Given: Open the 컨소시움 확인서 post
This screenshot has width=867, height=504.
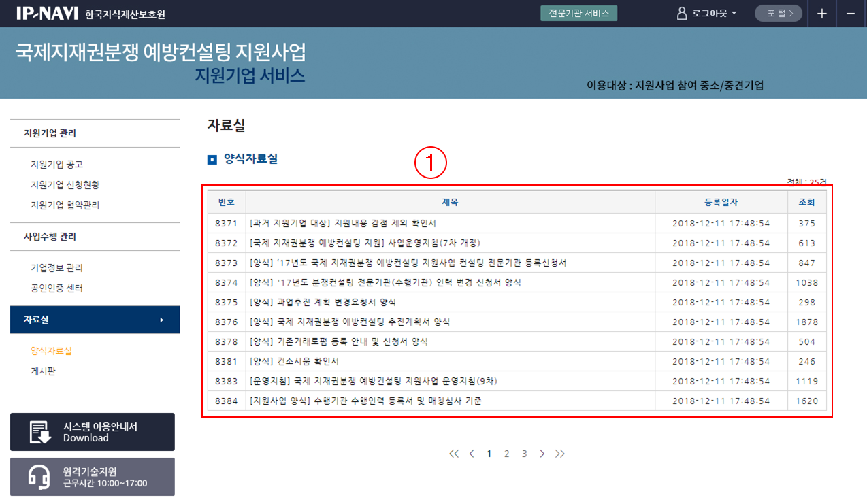Looking at the screenshot, I should tap(294, 361).
